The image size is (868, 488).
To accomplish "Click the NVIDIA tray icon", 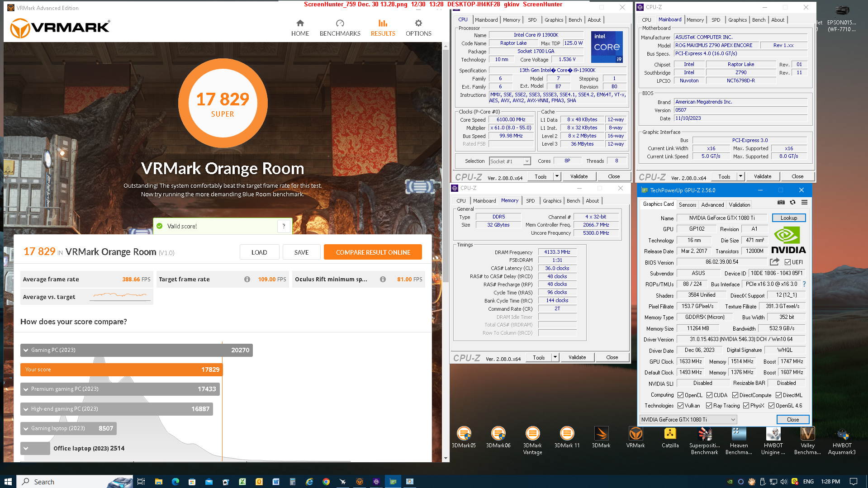I will (730, 482).
